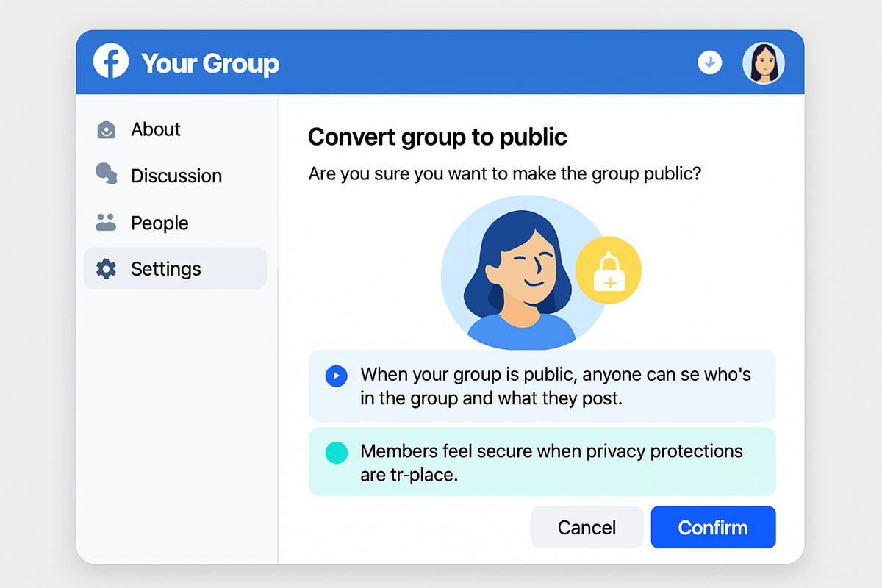The width and height of the screenshot is (882, 588).
Task: Click the 'Convert group to public' heading
Action: [x=437, y=137]
